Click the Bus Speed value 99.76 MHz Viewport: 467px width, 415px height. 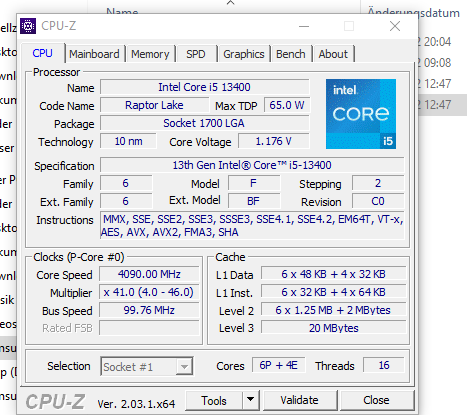coord(149,310)
